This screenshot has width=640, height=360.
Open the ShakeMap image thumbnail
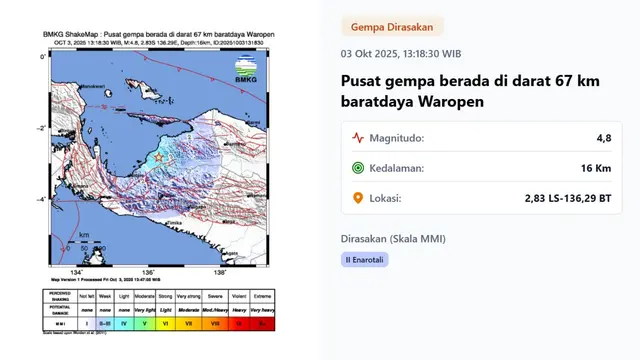[159, 183]
